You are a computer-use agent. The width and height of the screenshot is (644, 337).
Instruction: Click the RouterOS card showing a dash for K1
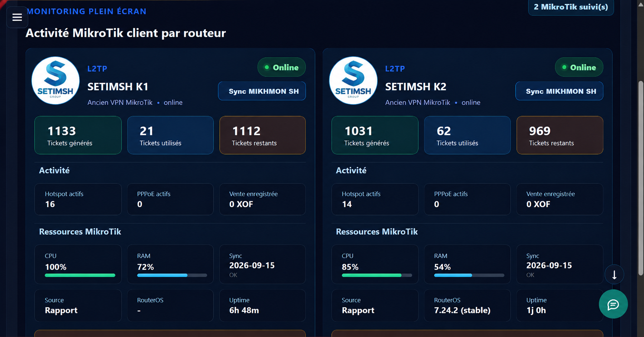click(x=170, y=305)
